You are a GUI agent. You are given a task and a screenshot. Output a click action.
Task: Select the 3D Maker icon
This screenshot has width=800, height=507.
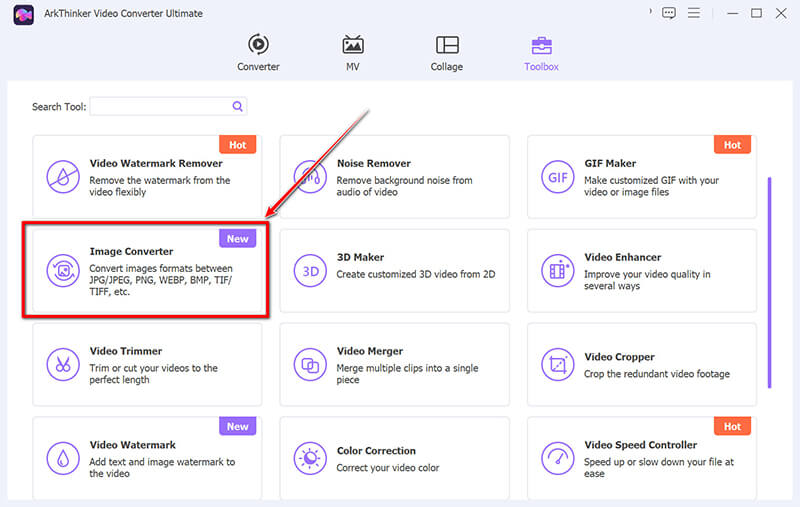click(x=310, y=271)
